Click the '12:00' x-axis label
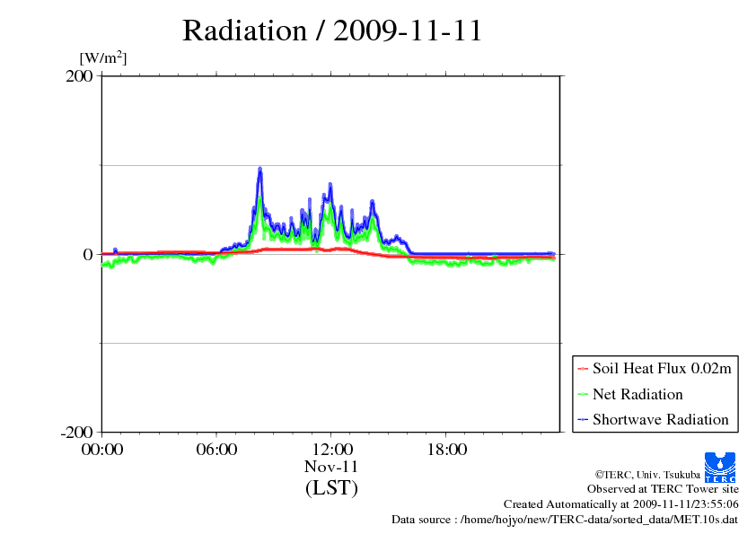Viewport: 756px width, 534px height. [332, 450]
